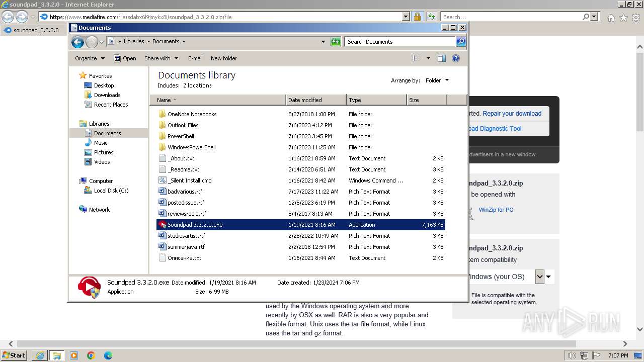Expand the IE address bar URL dropdown
This screenshot has height=362, width=644.
click(x=406, y=17)
